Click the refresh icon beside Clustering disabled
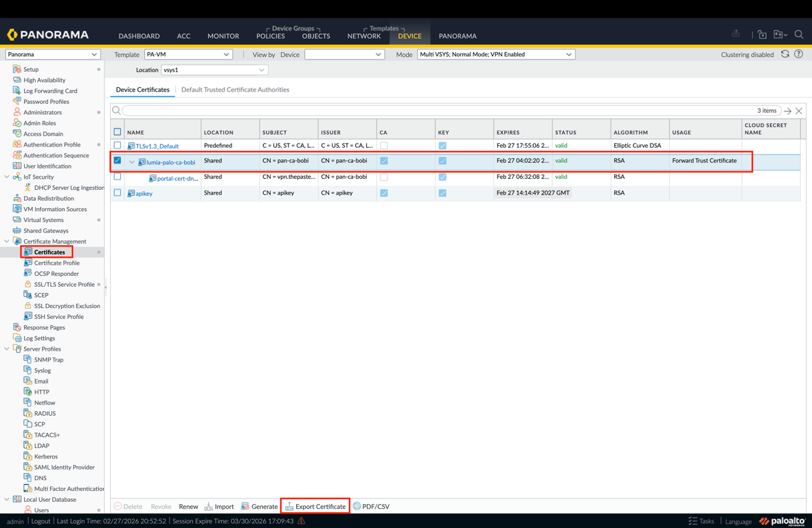812x528 pixels. (x=785, y=54)
